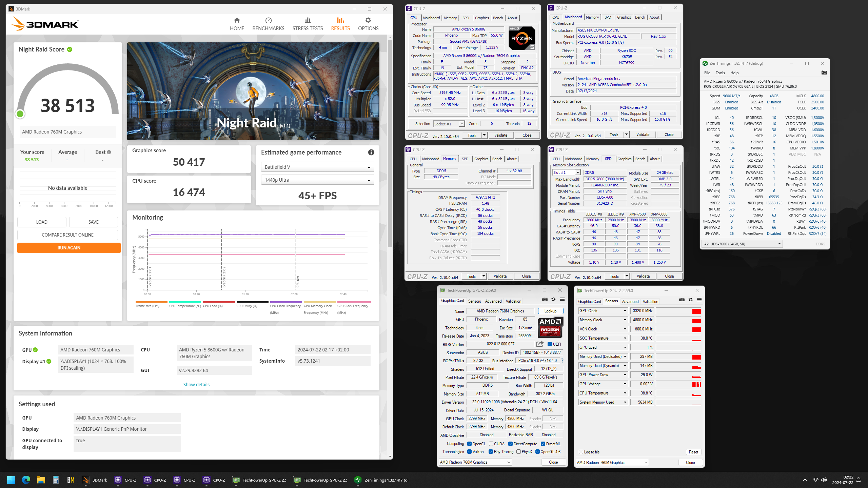Image resolution: width=868 pixels, height=488 pixels.
Task: Open the OPTIONS gear icon
Action: [x=368, y=20]
